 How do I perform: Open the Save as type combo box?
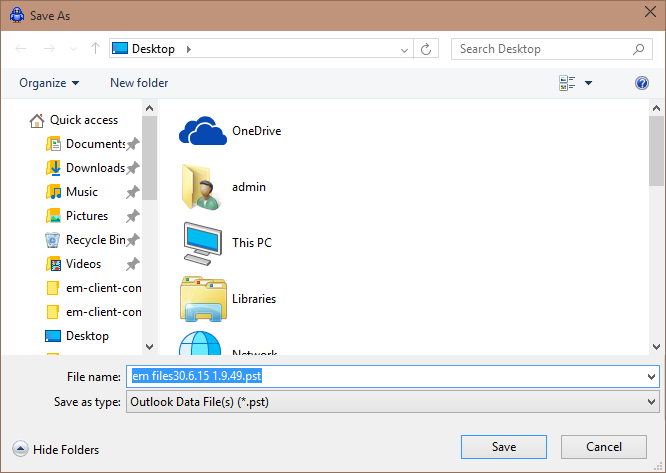tap(392, 402)
